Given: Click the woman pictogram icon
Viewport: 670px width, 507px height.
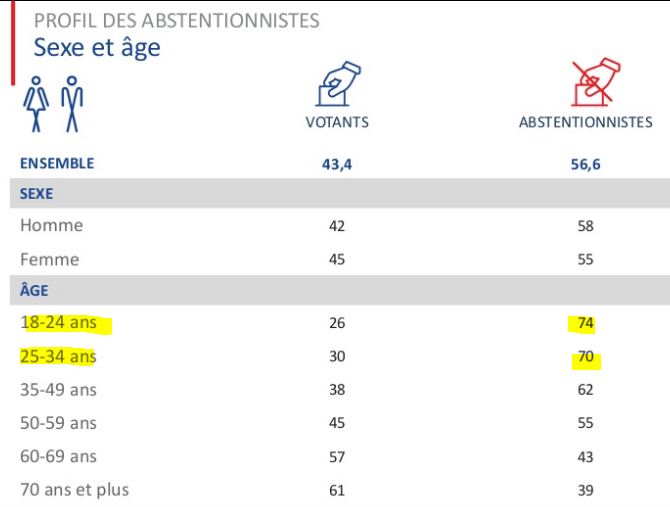Looking at the screenshot, I should (x=36, y=104).
